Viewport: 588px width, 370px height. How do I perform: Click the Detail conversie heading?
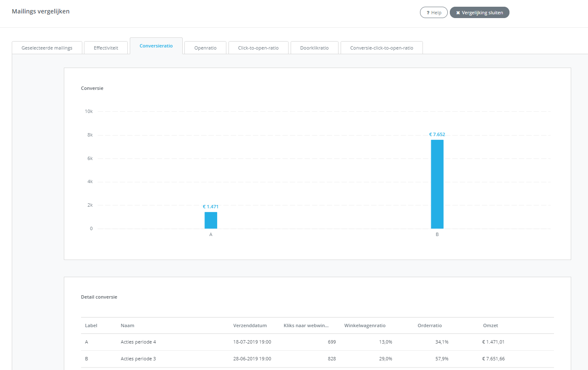pos(99,297)
